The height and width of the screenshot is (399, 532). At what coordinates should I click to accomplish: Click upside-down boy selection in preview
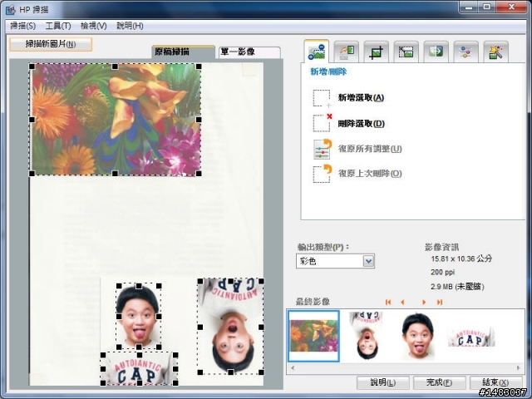click(x=231, y=327)
